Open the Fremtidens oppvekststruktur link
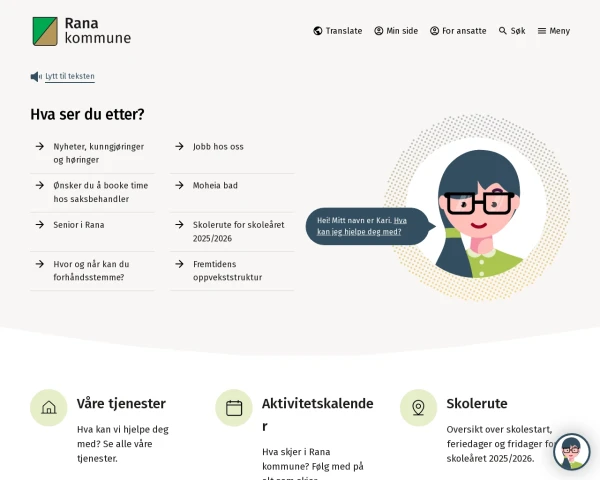Screen dimensions: 600x480 pos(228,271)
